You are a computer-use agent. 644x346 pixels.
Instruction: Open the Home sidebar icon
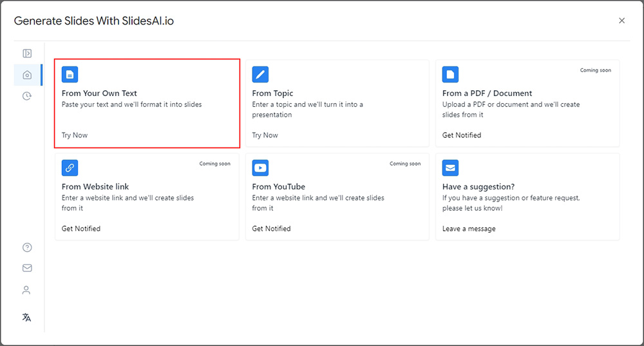click(27, 75)
